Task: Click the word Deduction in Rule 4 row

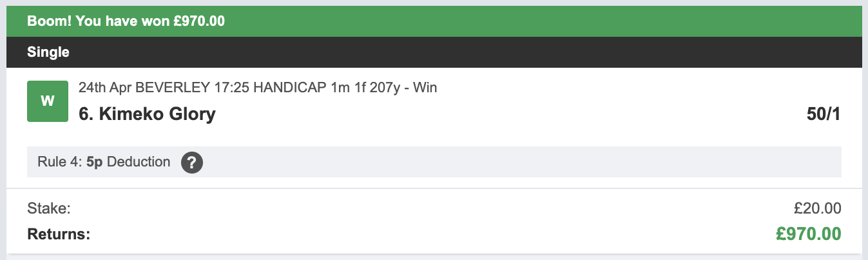Action: [x=139, y=162]
